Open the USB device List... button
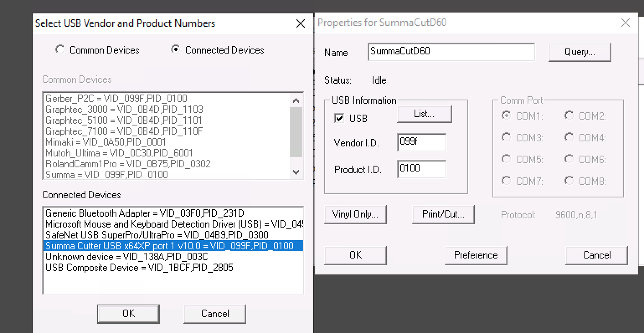The width and height of the screenshot is (644, 333). (424, 114)
